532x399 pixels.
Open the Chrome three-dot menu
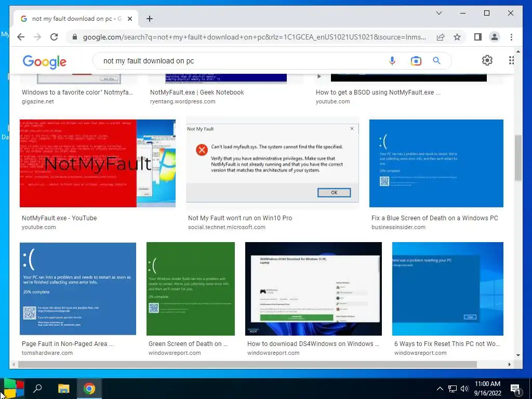tap(511, 37)
